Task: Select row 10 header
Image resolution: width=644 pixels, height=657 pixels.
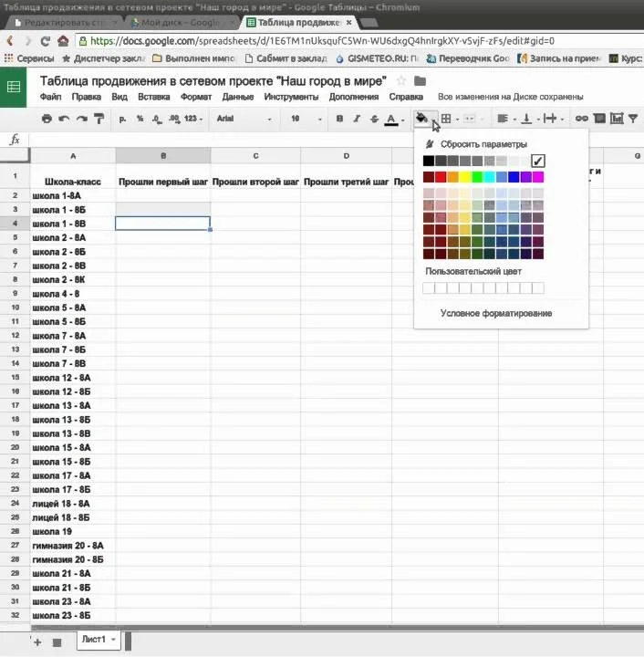Action: click(16, 308)
